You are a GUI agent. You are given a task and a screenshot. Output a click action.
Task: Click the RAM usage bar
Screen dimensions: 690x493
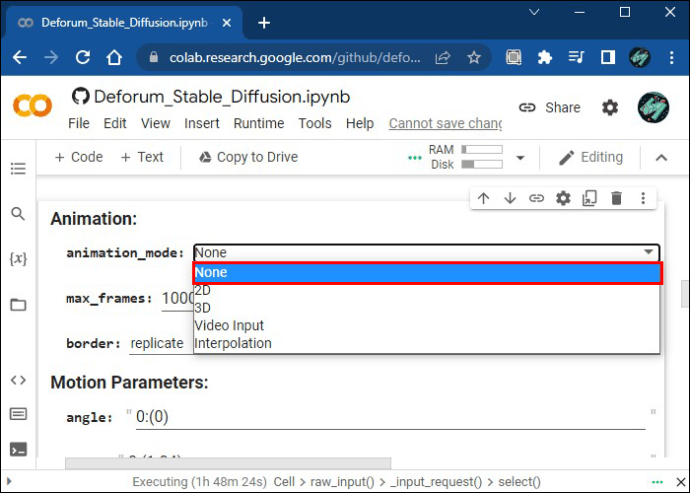coord(482,150)
